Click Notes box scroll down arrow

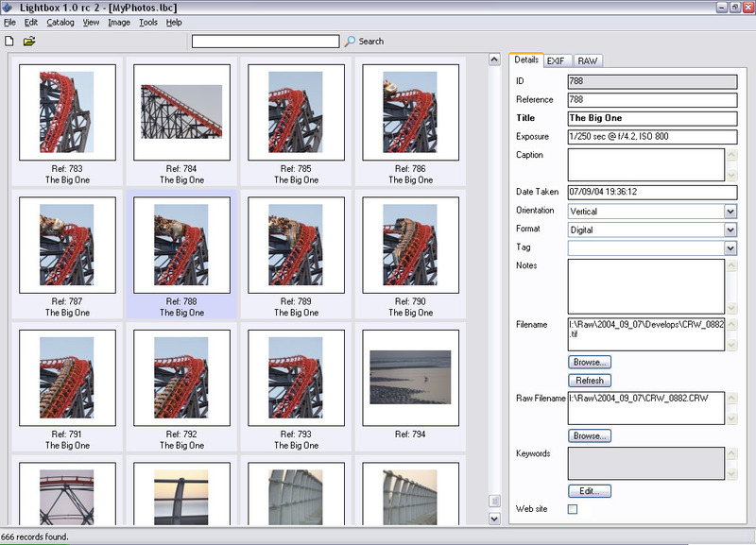click(731, 308)
